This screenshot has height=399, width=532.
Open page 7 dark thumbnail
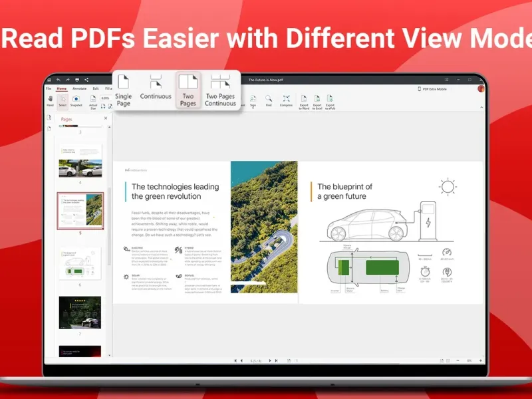point(80,313)
